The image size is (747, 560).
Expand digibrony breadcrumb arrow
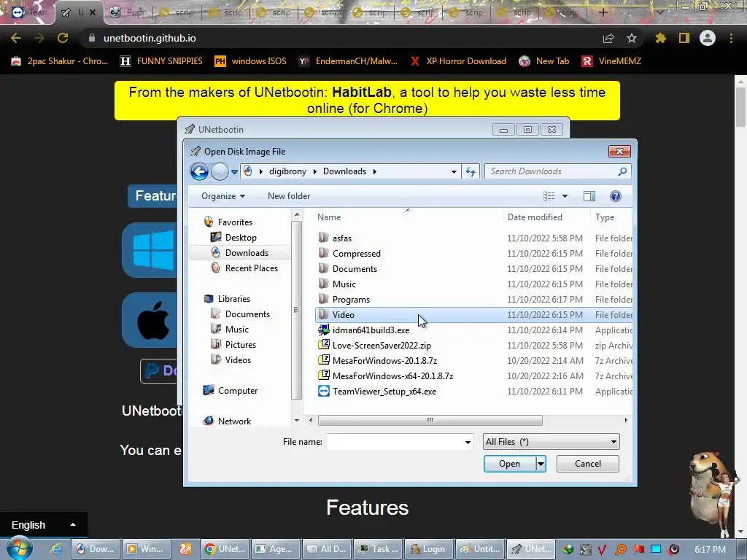315,171
